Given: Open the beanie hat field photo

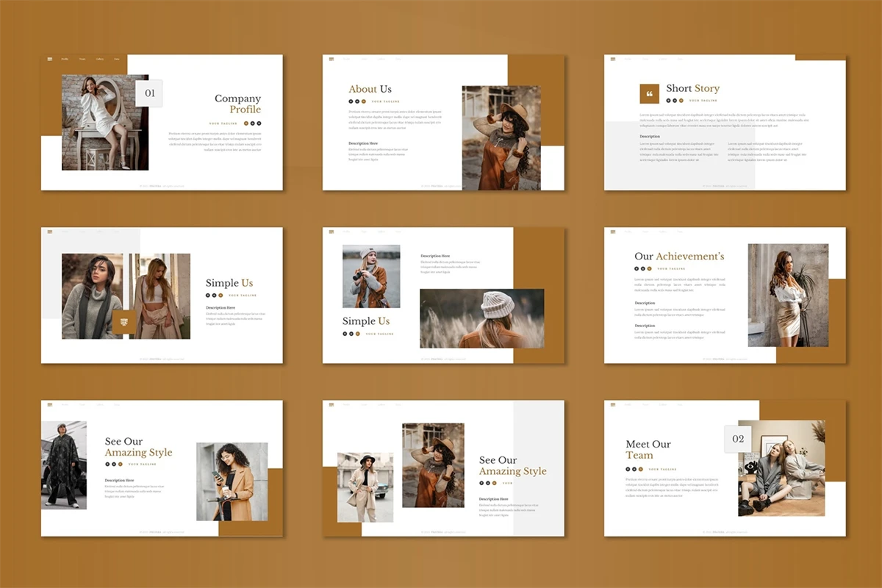Looking at the screenshot, I should tap(481, 318).
